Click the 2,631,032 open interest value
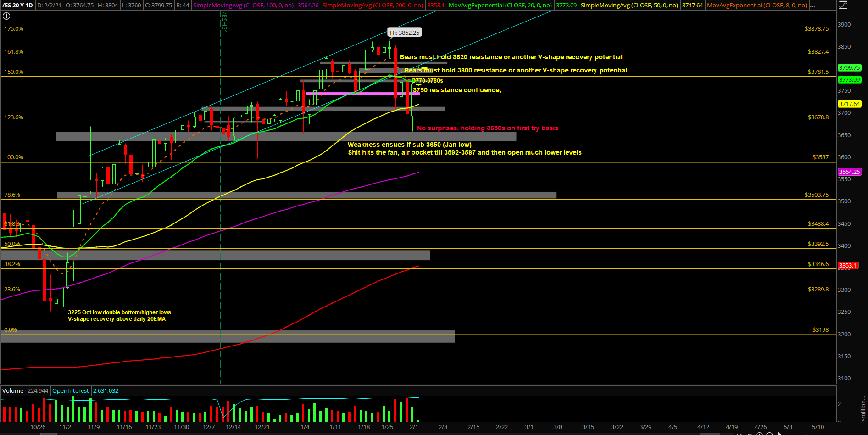Viewport: 868px width, 435px height. (106, 391)
